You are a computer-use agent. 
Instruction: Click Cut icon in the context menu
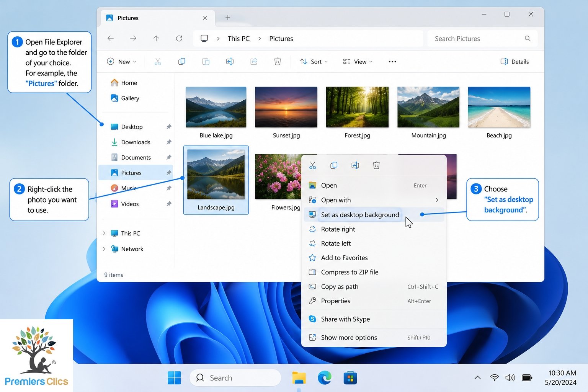[313, 165]
